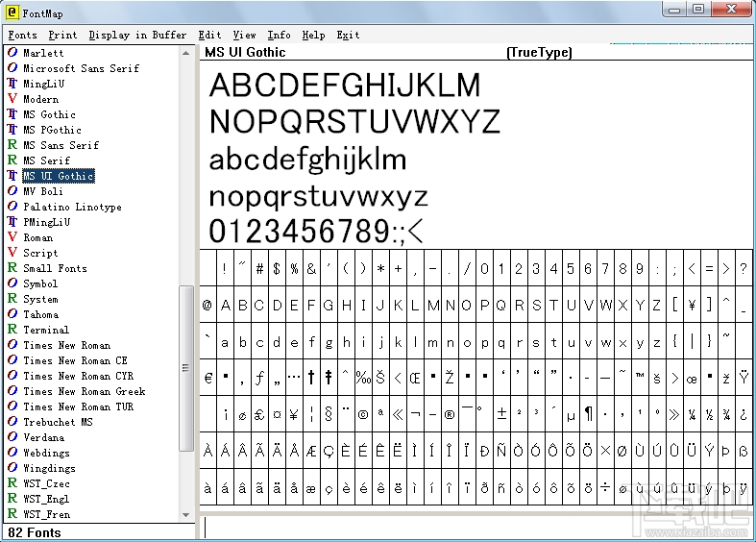Select Times New Roman CYR

pos(78,376)
